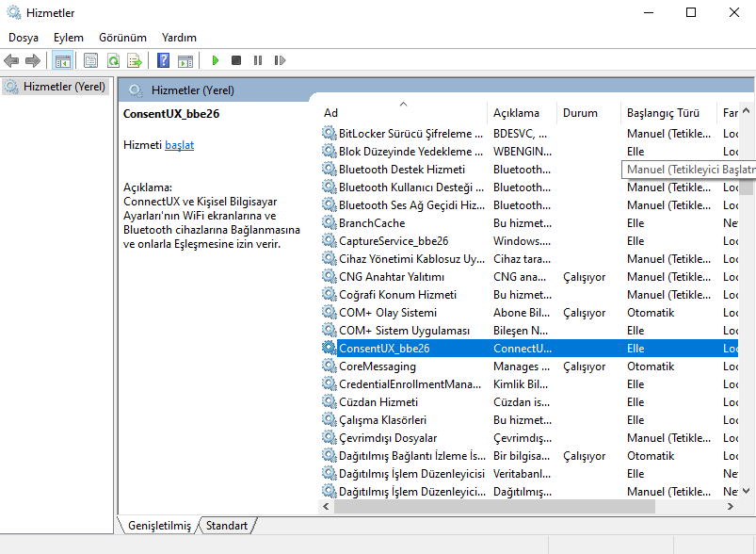Click the vertical scrollbar up arrow
This screenshot has width=756, height=554.
click(x=747, y=111)
